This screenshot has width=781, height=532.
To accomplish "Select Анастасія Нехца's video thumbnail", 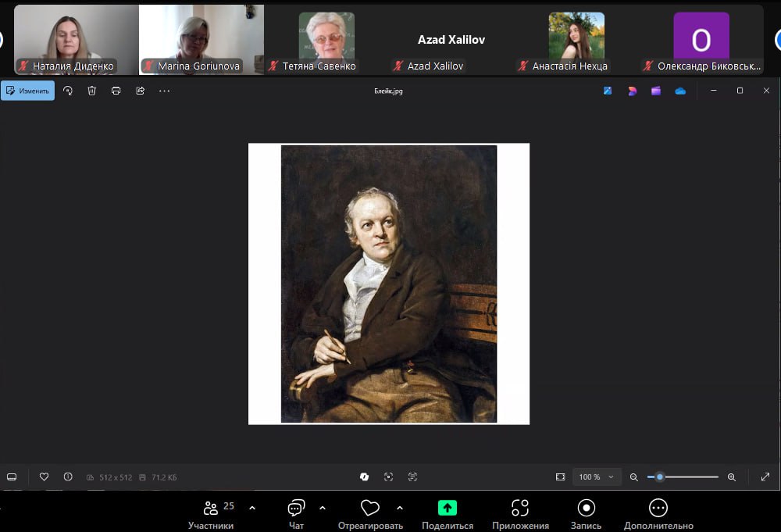I will pyautogui.click(x=576, y=41).
